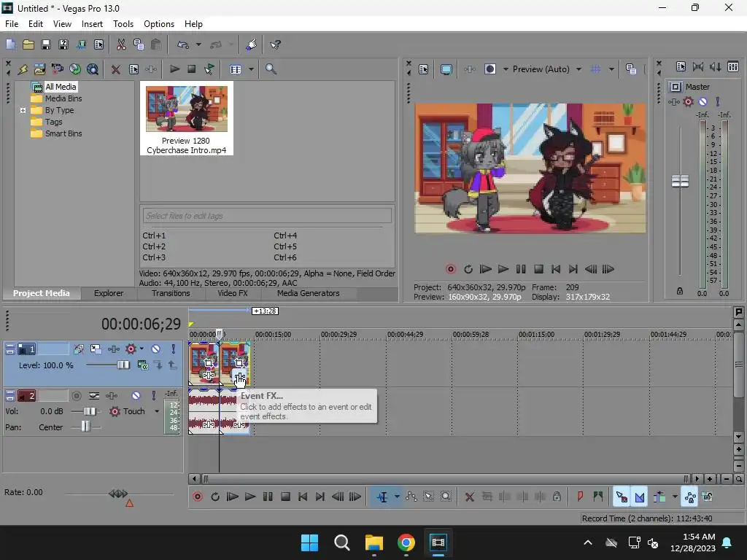
Task: Open Track FX dropdown arrow on track 1
Action: (x=142, y=349)
